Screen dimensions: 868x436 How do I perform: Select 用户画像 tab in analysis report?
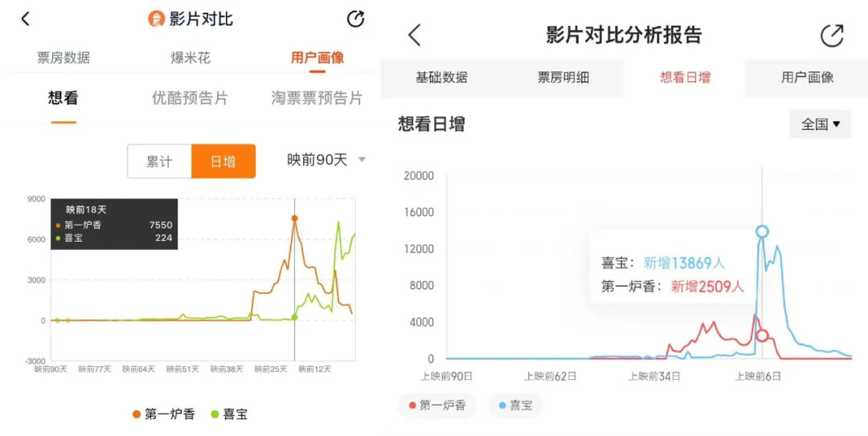(807, 77)
